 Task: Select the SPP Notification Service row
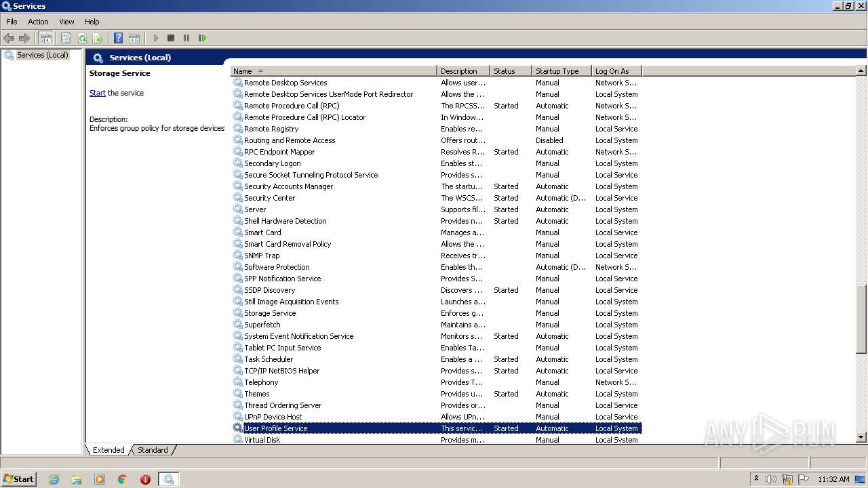pos(436,279)
